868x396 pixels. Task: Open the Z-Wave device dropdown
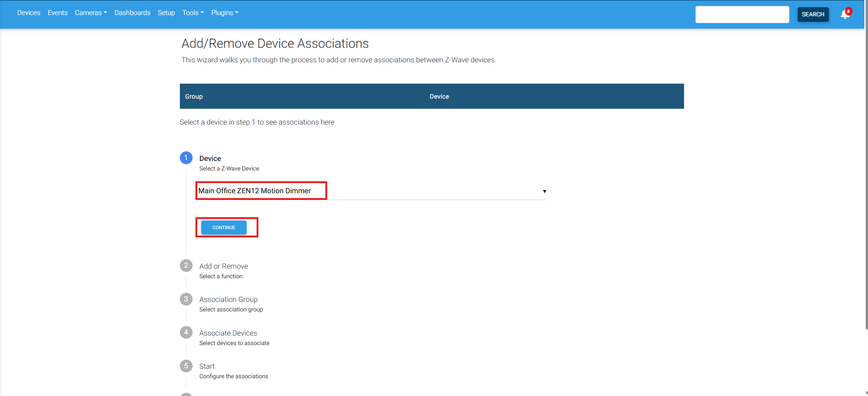click(x=372, y=191)
